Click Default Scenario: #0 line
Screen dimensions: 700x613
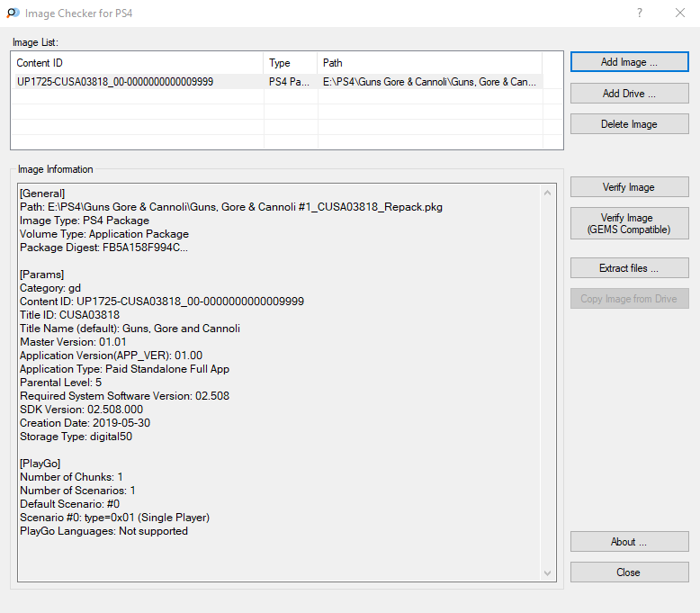69,504
